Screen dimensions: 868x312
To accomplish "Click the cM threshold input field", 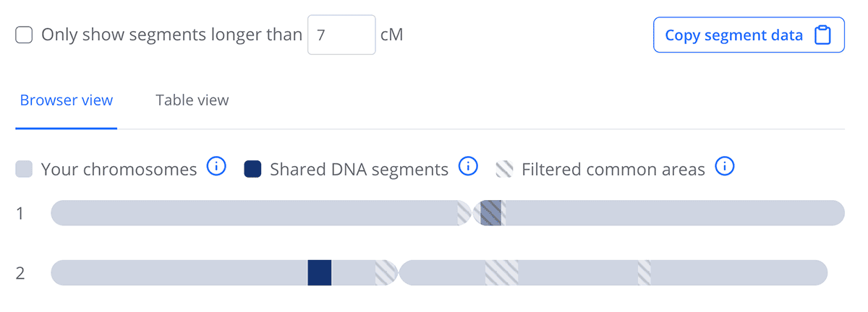I will tap(341, 35).
